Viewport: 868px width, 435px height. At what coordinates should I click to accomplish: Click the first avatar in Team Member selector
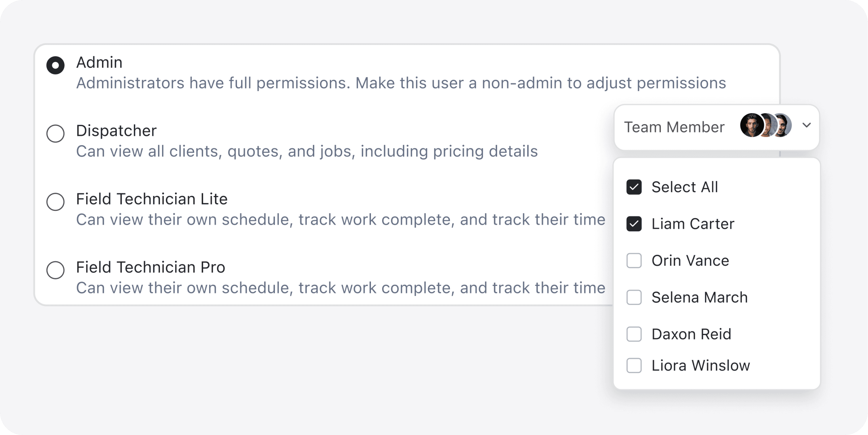(x=752, y=125)
